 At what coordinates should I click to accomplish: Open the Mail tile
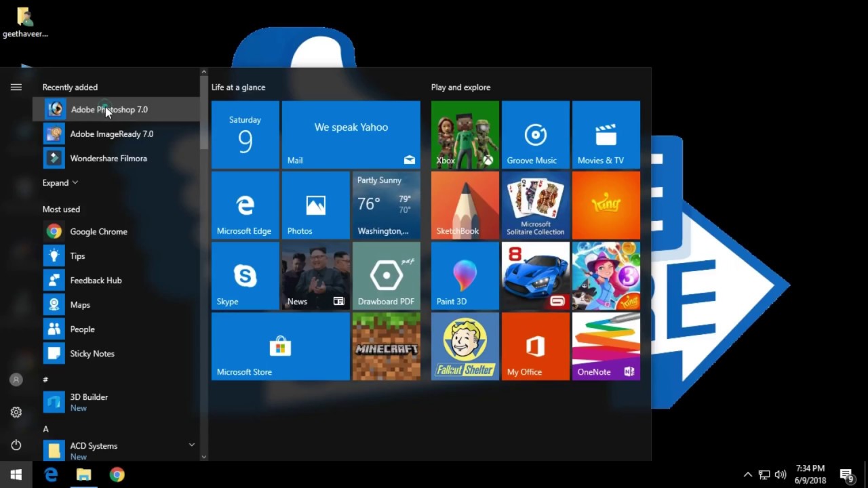(351, 135)
